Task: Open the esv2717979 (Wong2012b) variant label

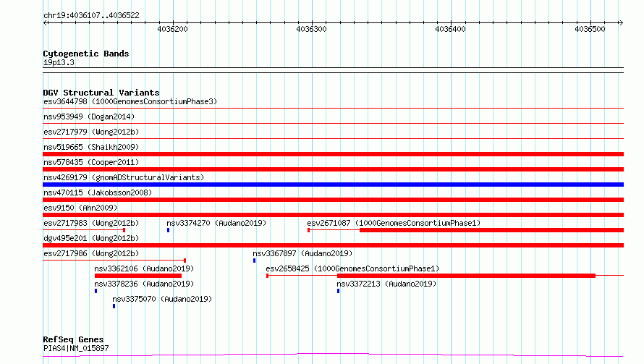Action: pyautogui.click(x=91, y=132)
